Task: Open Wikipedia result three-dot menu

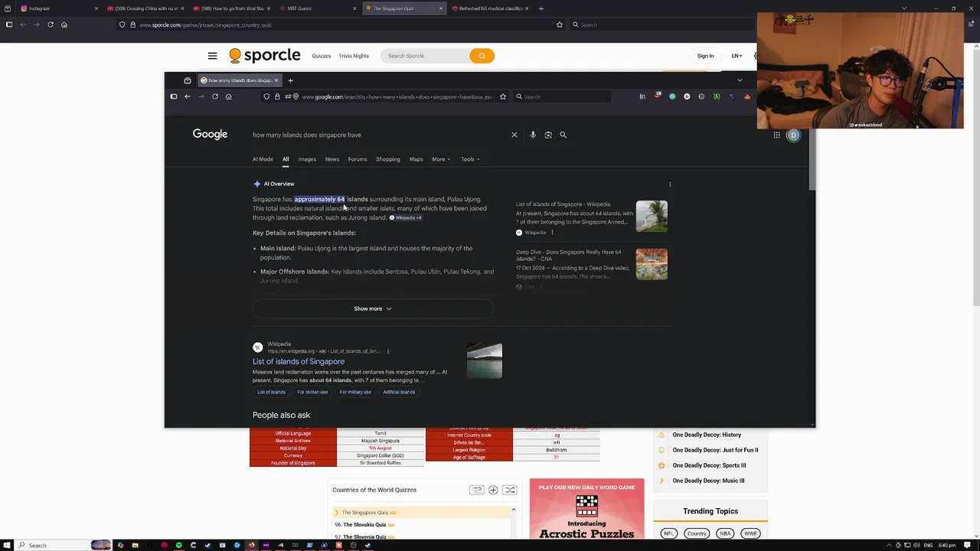Action: tap(387, 351)
